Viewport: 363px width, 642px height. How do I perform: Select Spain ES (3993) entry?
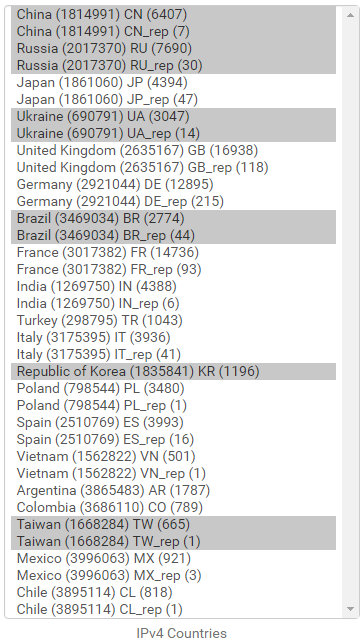pos(174,422)
